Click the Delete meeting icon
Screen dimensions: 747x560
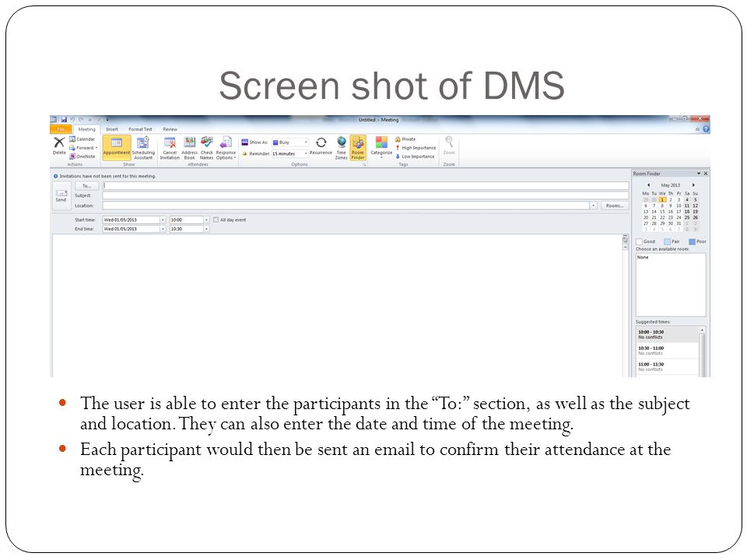coord(59,145)
